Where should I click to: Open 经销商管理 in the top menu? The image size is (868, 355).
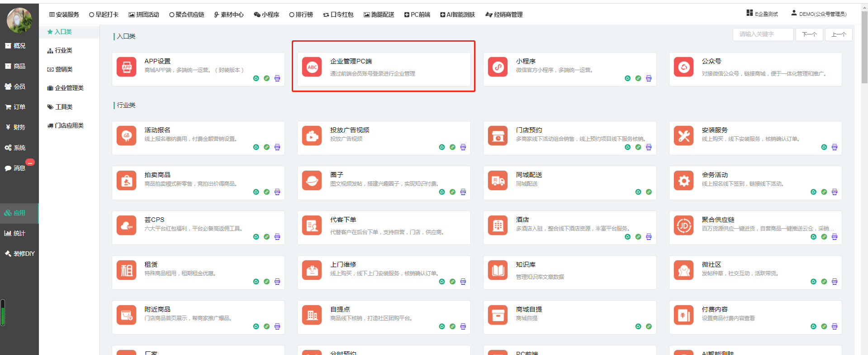point(504,14)
